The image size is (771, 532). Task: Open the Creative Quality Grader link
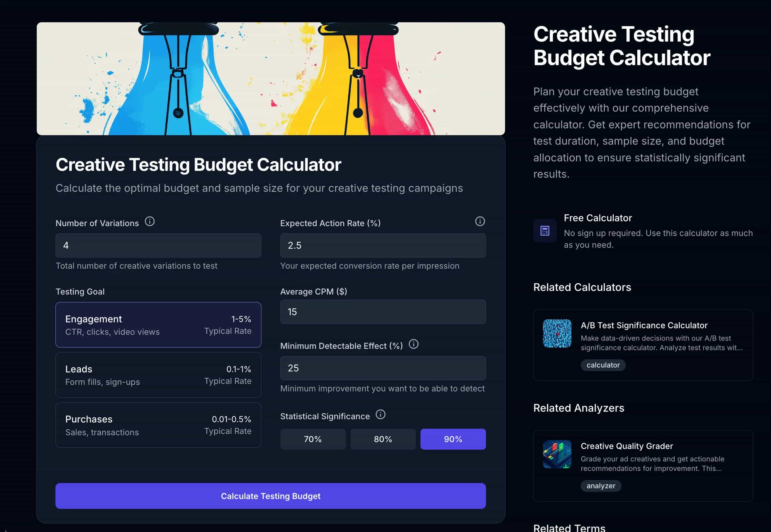627,446
